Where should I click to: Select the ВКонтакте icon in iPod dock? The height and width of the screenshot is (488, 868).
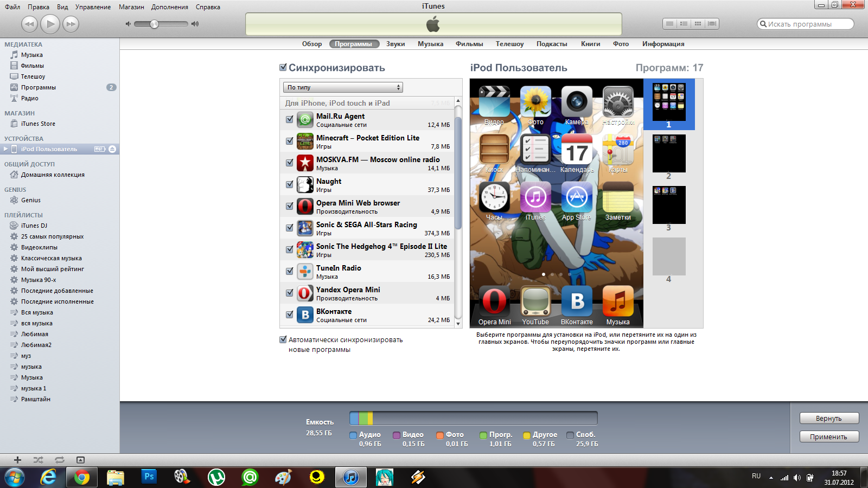(x=577, y=301)
